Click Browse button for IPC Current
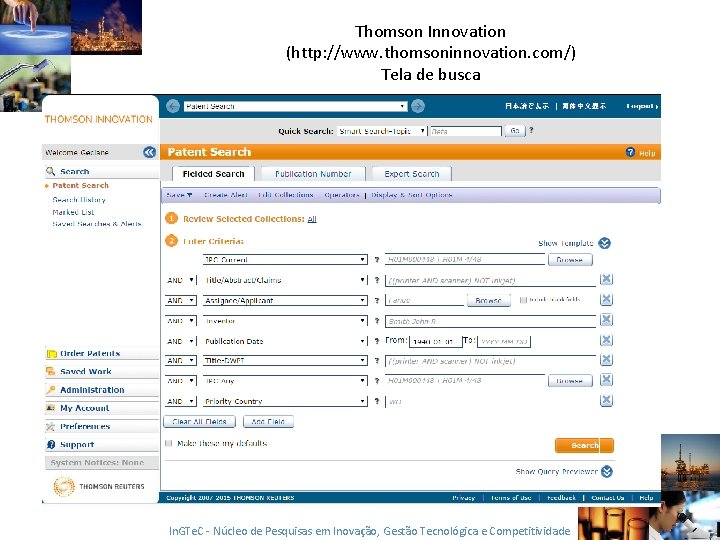 point(570,259)
